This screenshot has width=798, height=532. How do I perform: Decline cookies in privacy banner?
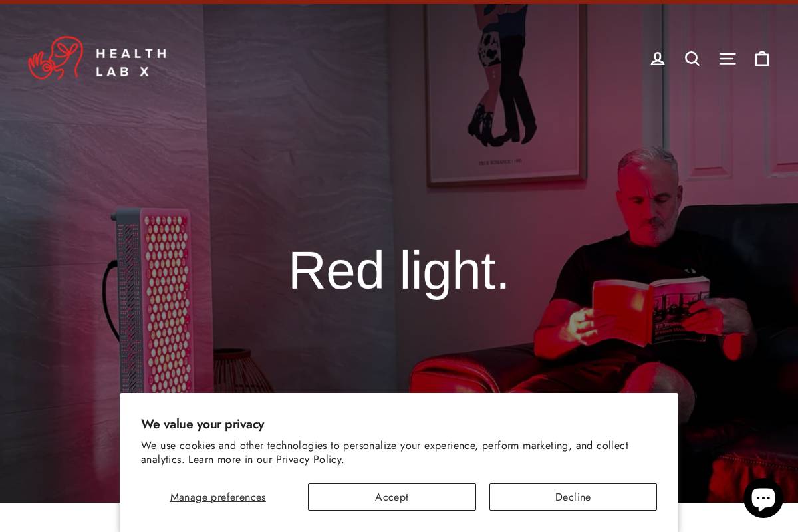coord(573,497)
